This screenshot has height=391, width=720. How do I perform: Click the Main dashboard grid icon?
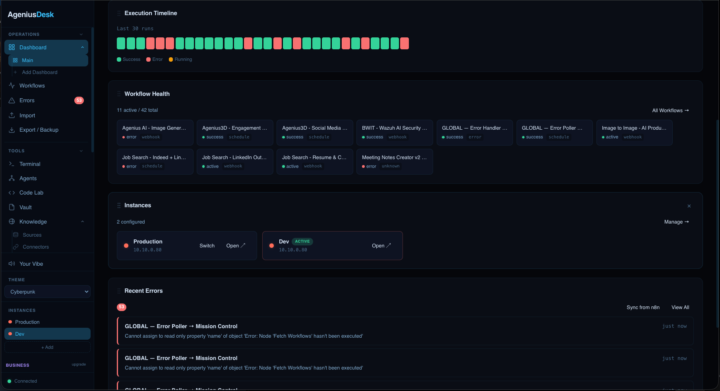[x=16, y=60]
